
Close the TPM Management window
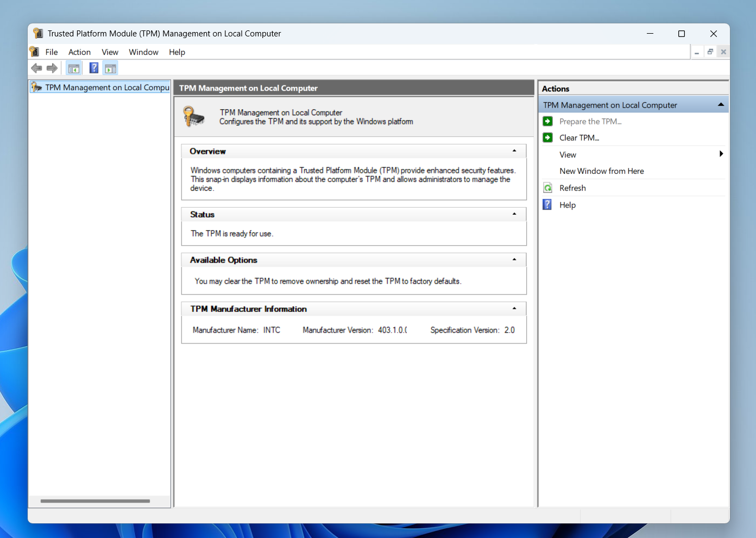(714, 34)
